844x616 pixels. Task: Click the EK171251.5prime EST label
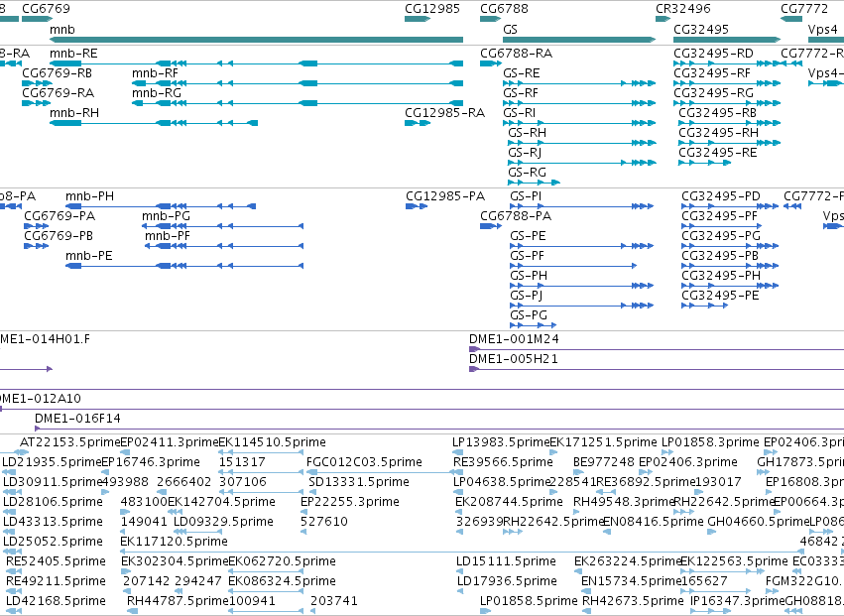click(x=604, y=442)
